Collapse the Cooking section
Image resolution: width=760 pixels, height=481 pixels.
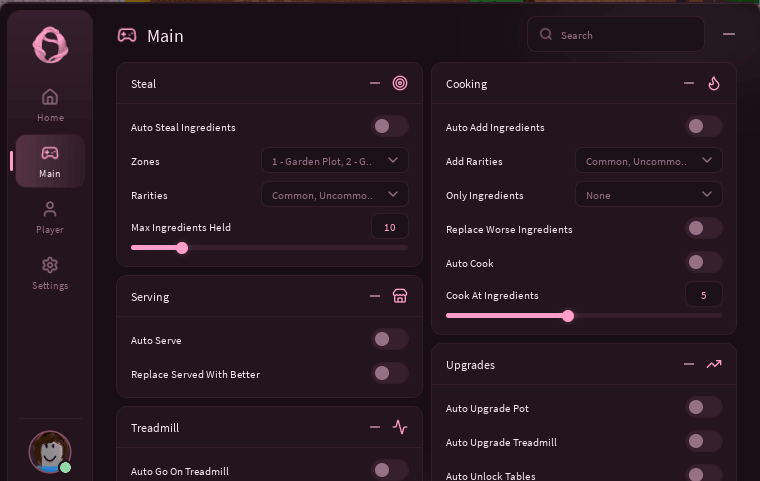[689, 83]
